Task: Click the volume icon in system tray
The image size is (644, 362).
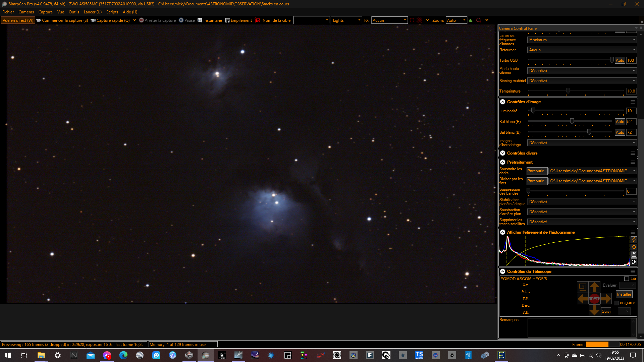Action: 599,355
